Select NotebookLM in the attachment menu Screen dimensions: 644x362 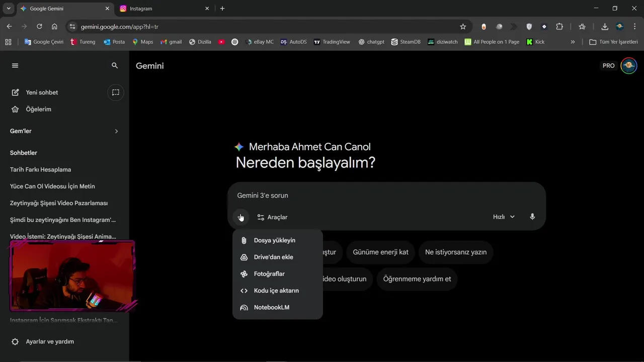tap(278, 307)
